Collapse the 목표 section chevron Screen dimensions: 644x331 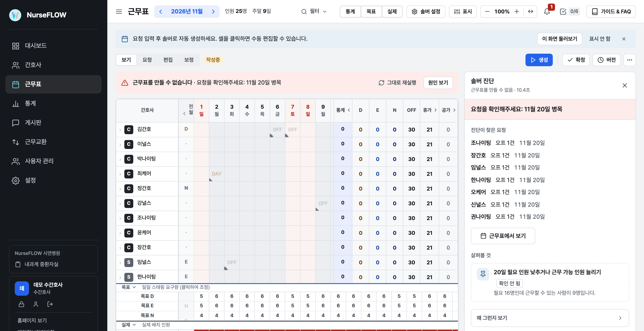(x=134, y=287)
